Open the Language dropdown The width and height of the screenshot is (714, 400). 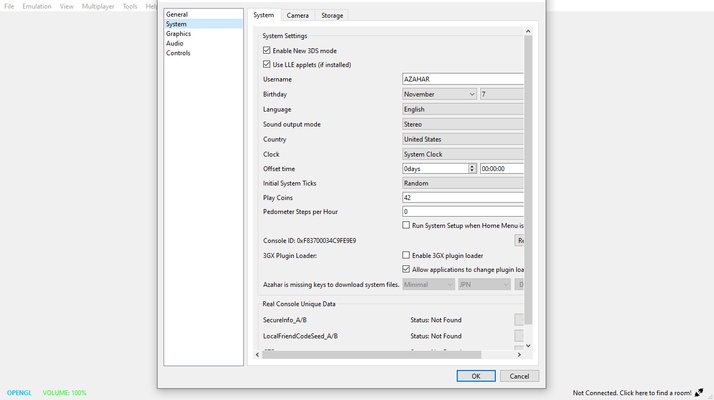coord(463,109)
